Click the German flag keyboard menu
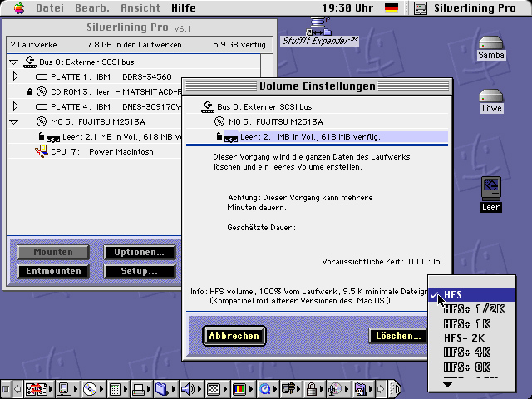This screenshot has width=532, height=399. coord(392,7)
